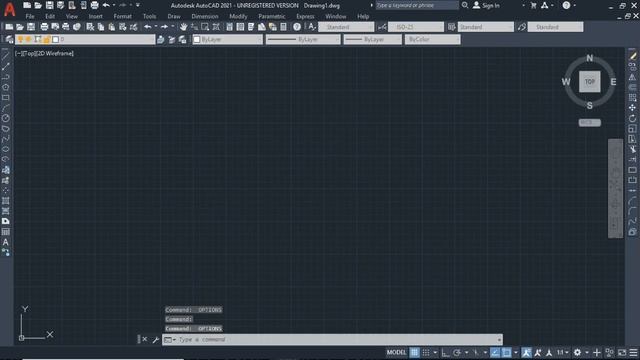Click the TOP face of ViewCube
The height and width of the screenshot is (360, 640).
pyautogui.click(x=589, y=82)
